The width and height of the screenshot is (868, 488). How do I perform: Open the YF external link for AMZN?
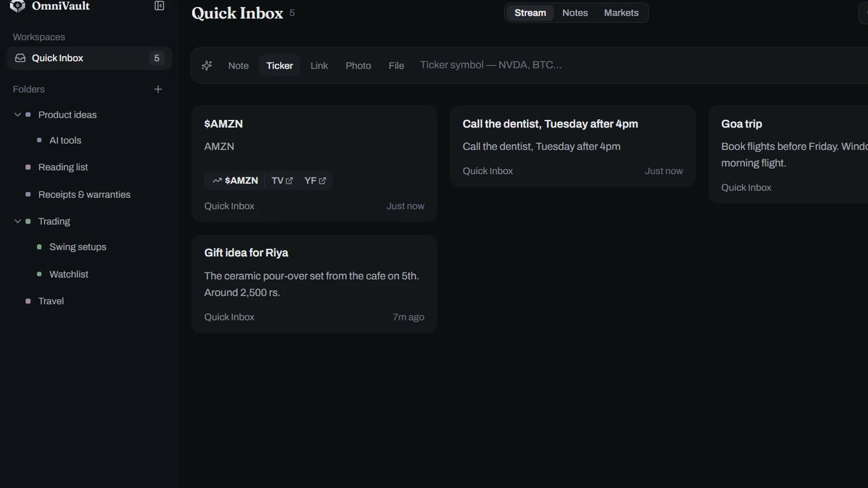(315, 181)
